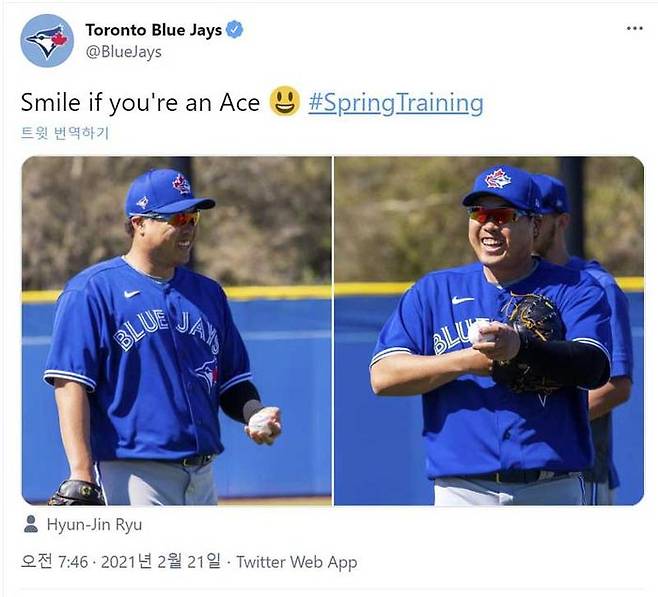Image resolution: width=658 pixels, height=597 pixels.
Task: Open the left photo of the player
Action: (x=176, y=330)
